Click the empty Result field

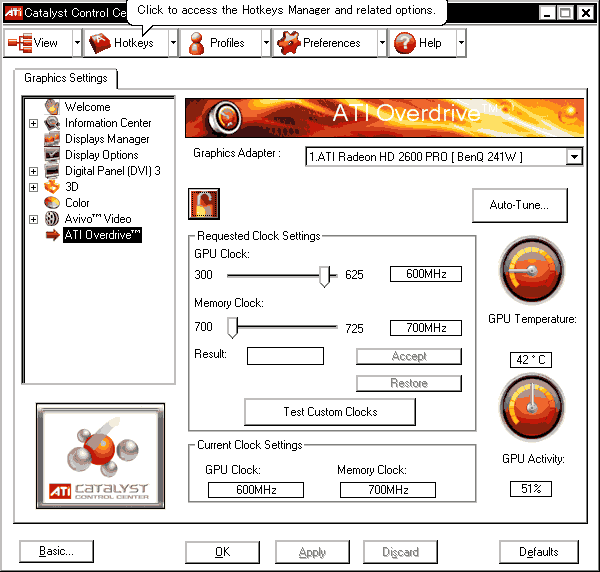tap(285, 356)
